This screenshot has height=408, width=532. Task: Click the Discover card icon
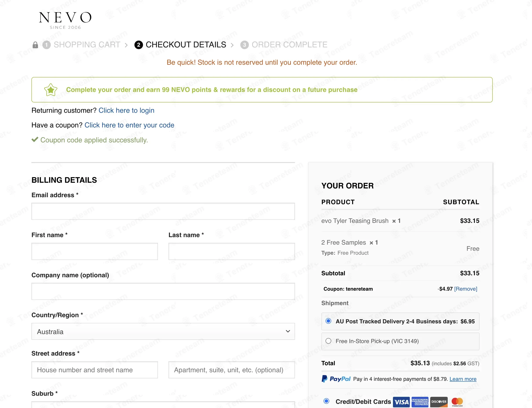[439, 402]
